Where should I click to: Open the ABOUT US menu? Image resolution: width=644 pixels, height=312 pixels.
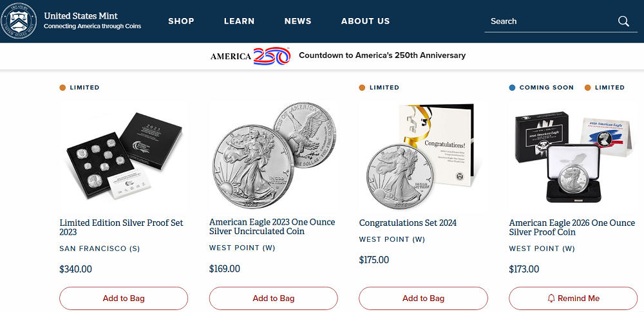(365, 21)
